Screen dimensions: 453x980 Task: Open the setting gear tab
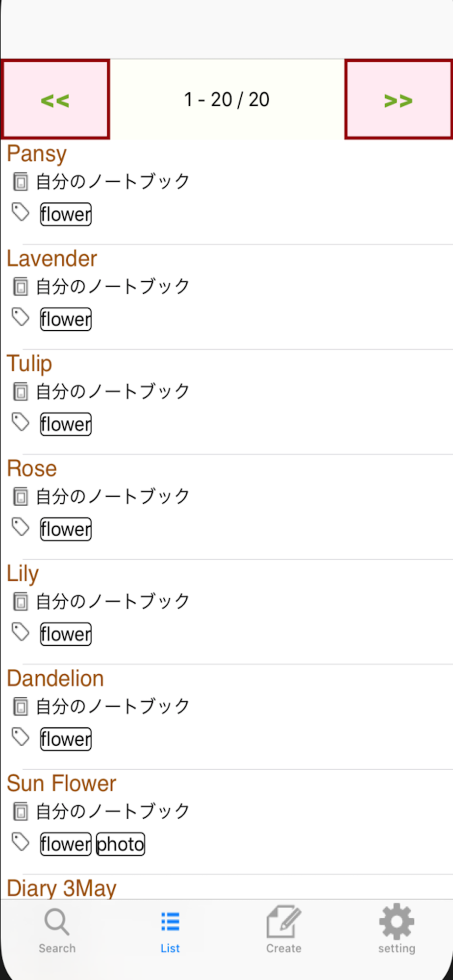[x=397, y=930]
